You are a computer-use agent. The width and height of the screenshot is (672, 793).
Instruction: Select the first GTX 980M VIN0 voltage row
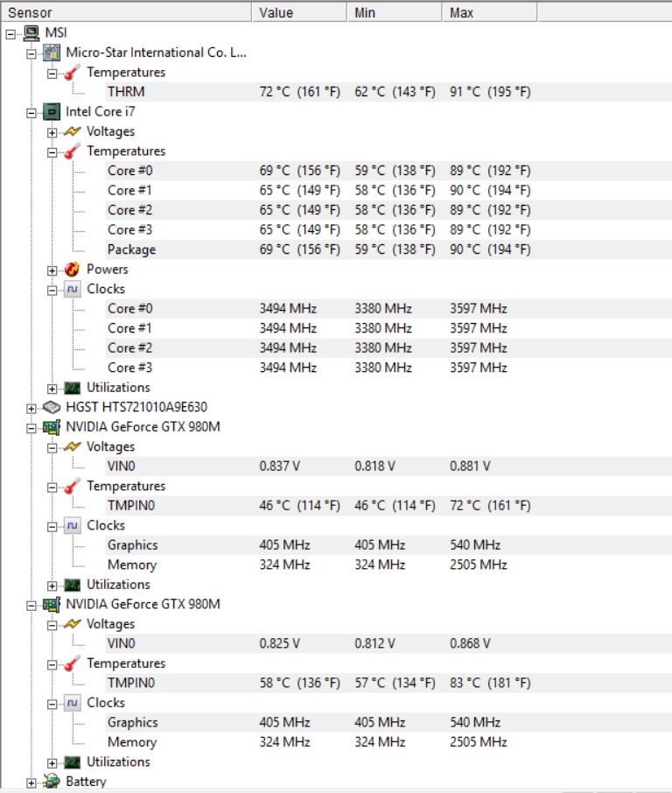(388, 467)
